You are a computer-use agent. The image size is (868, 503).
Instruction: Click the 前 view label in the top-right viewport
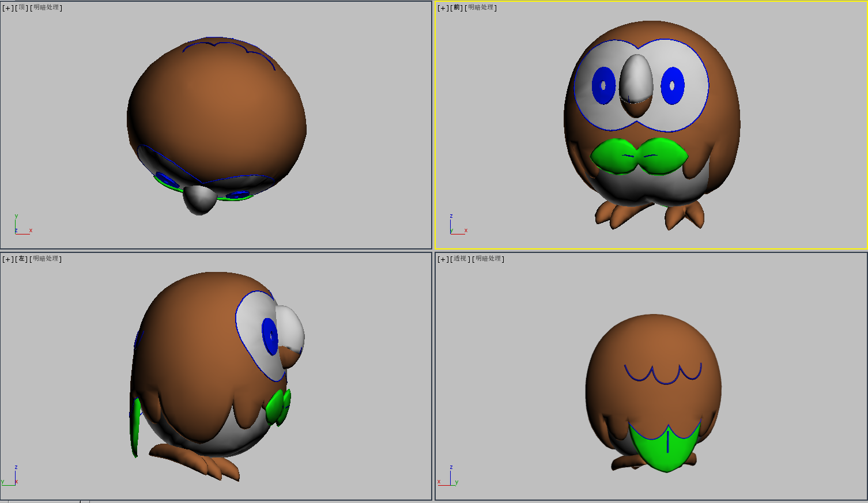coord(457,8)
